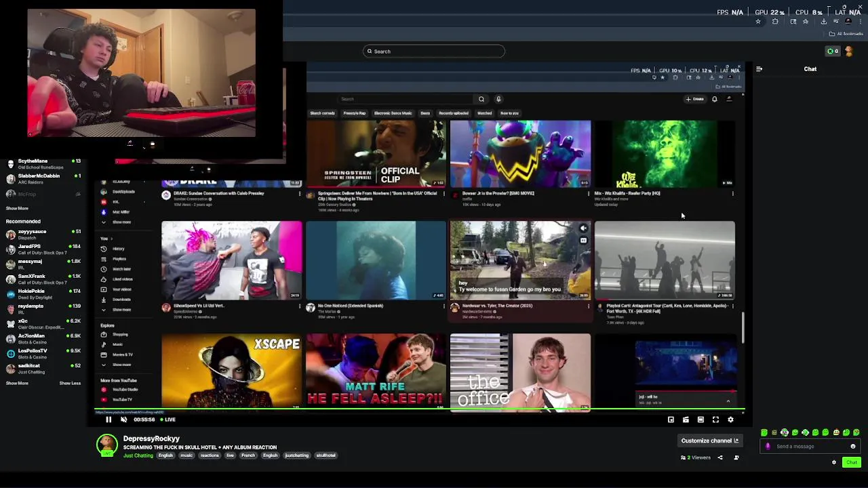This screenshot has height=488, width=868.
Task: Open the emote picker in chat input
Action: tap(853, 446)
